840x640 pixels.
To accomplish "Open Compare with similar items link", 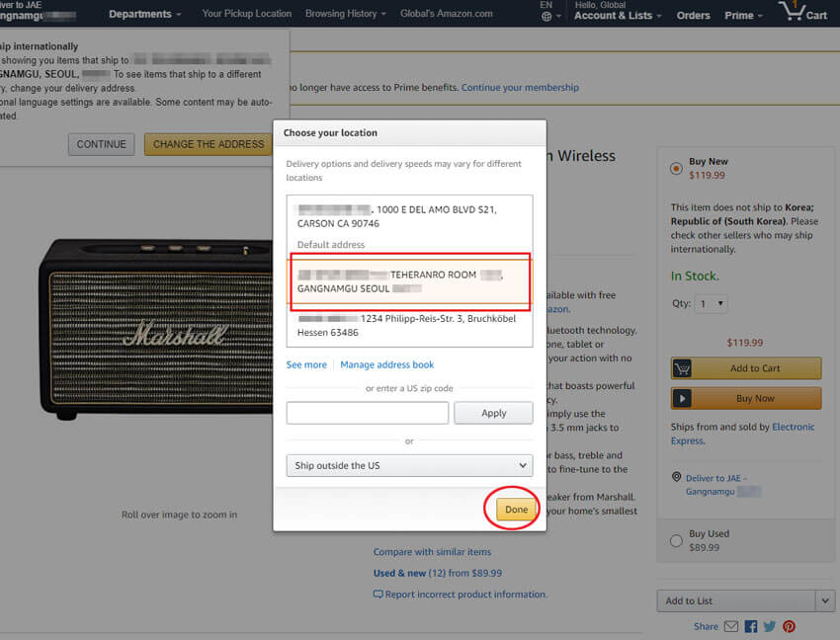I will click(x=432, y=552).
